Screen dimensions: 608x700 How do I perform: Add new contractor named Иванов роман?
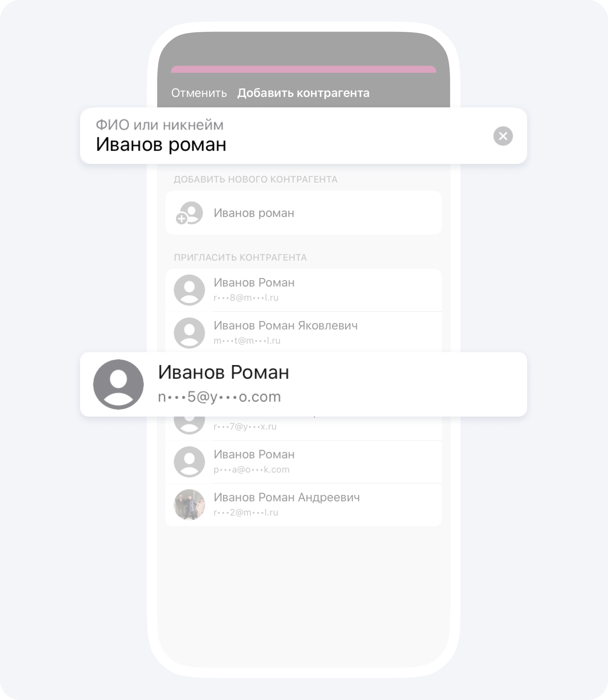click(x=304, y=213)
